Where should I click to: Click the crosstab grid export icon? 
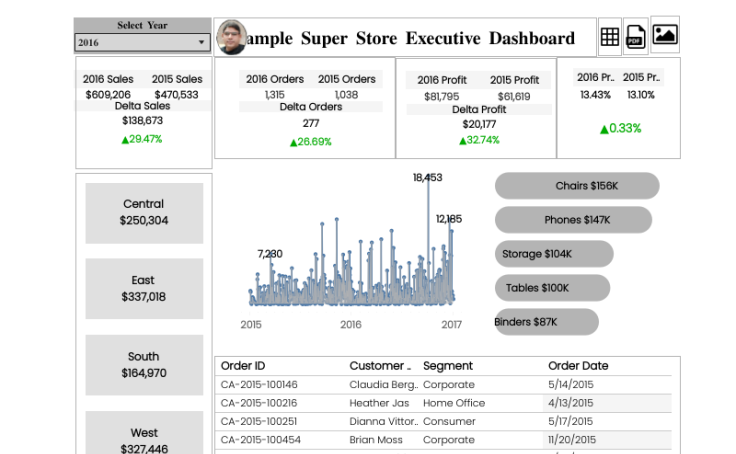point(609,37)
